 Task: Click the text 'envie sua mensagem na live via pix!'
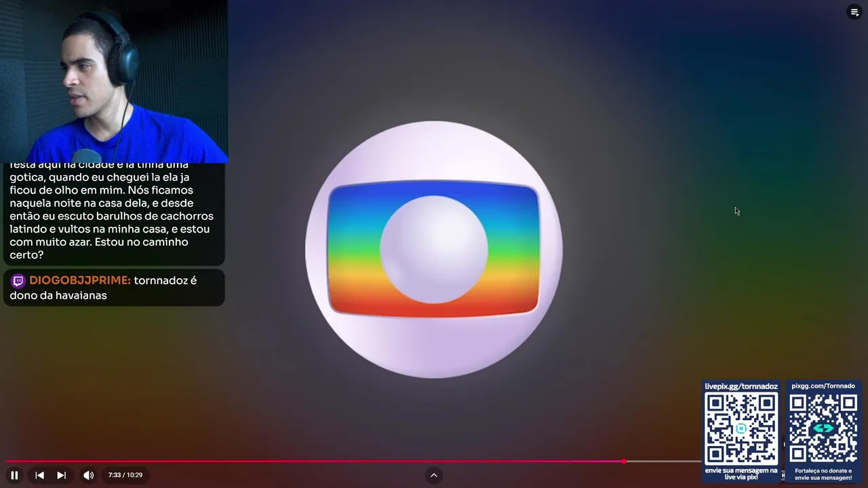[741, 473]
